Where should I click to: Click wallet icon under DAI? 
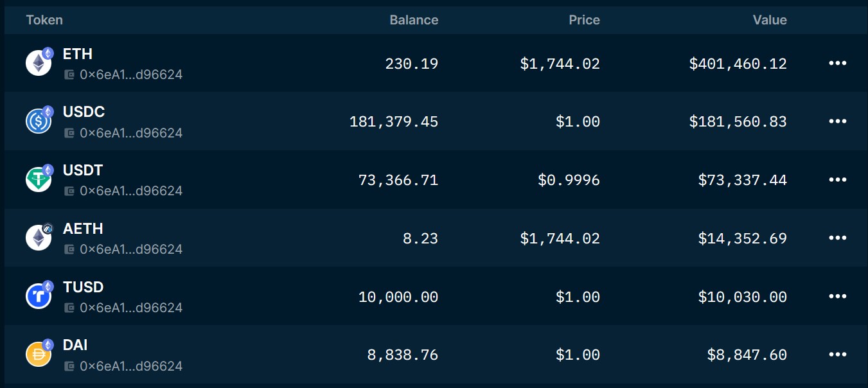pyautogui.click(x=69, y=366)
